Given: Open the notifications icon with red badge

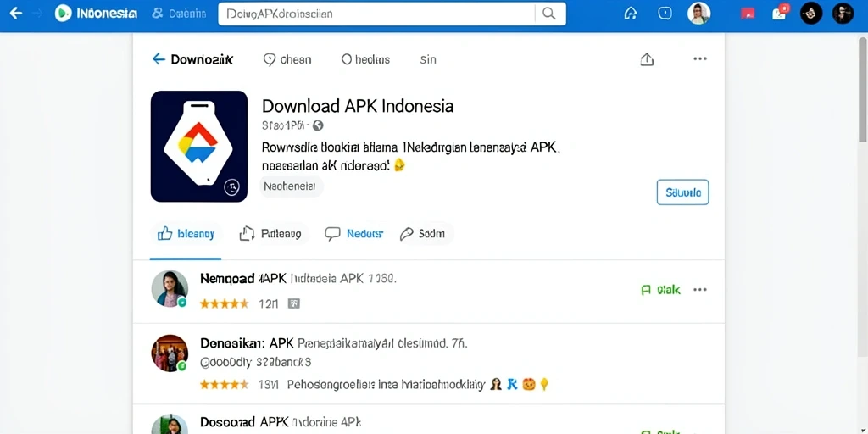Looking at the screenshot, I should tap(780, 12).
